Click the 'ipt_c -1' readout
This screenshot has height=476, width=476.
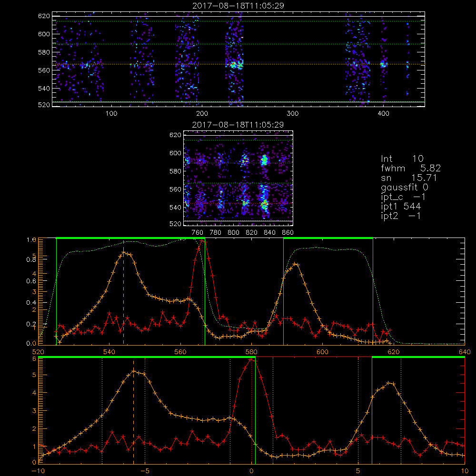tap(403, 197)
